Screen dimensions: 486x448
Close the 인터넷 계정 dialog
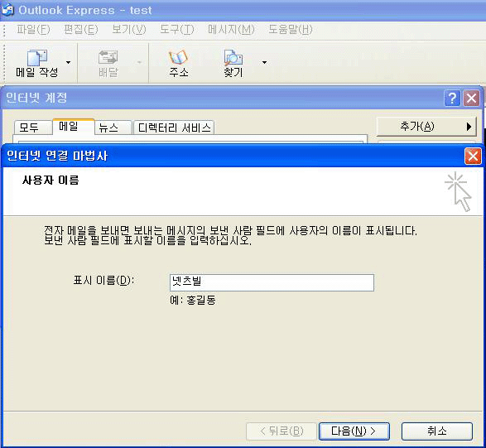point(471,99)
